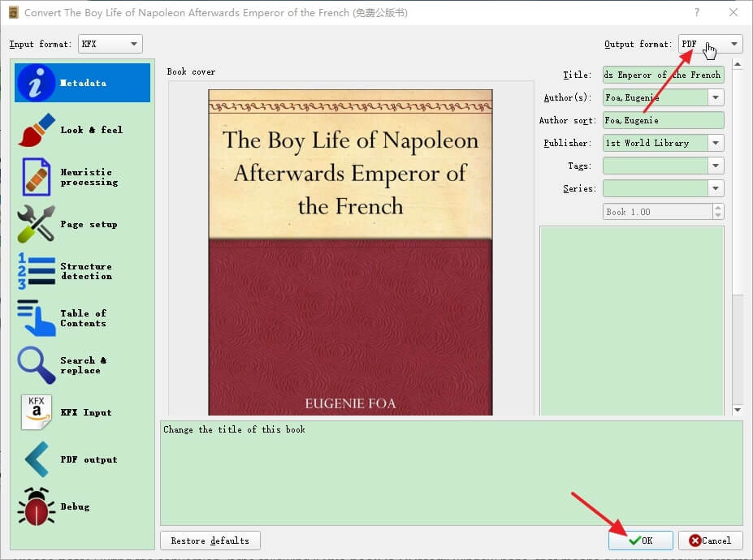753x560 pixels.
Task: Click into the Title field
Action: pos(663,75)
